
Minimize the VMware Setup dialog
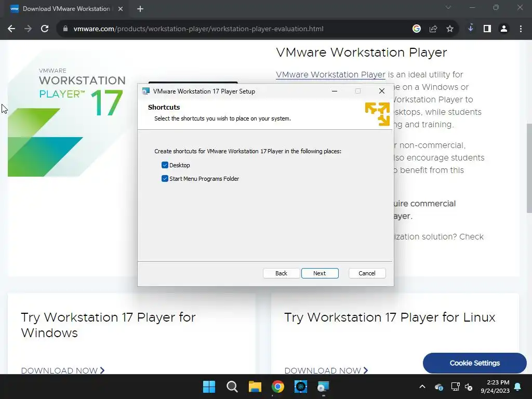[335, 91]
